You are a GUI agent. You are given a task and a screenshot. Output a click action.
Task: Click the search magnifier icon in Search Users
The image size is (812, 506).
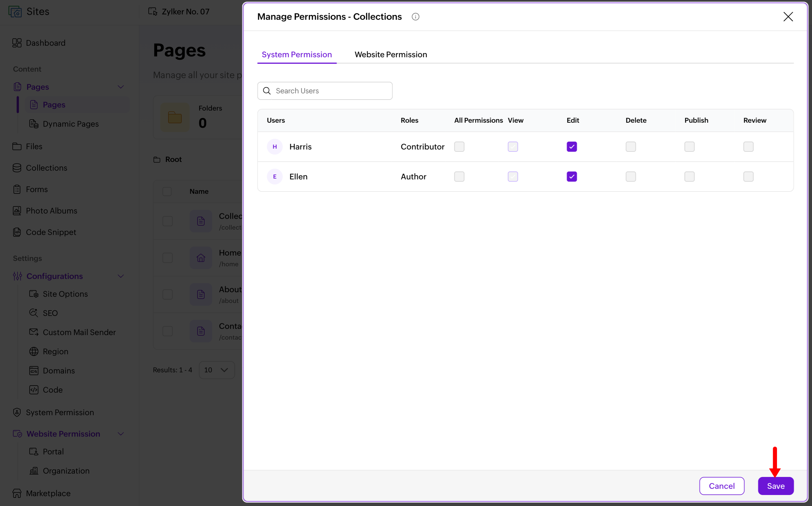pyautogui.click(x=267, y=91)
